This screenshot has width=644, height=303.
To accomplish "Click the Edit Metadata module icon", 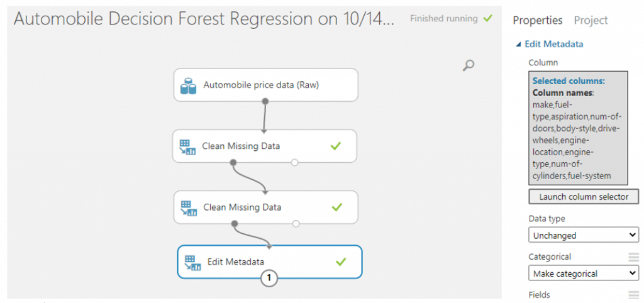I will point(192,263).
